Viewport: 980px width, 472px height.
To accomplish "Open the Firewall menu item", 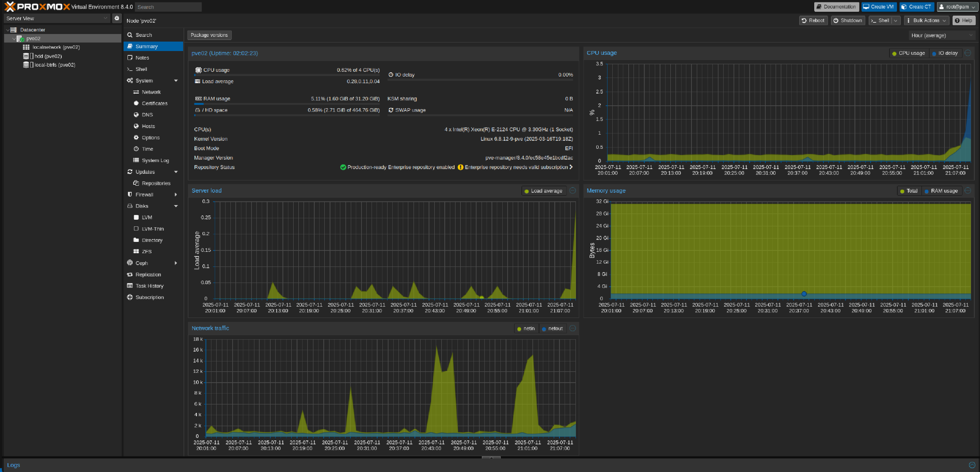I will pos(153,195).
